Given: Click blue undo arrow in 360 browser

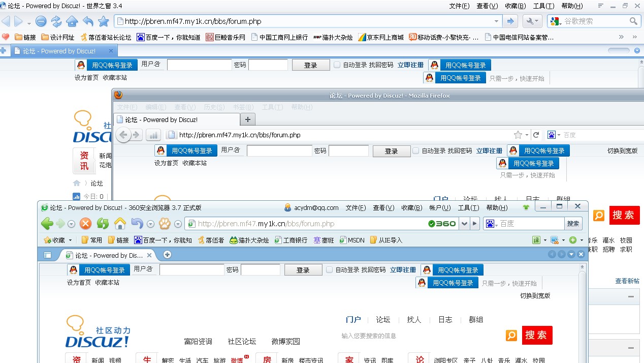Looking at the screenshot, I should [137, 223].
